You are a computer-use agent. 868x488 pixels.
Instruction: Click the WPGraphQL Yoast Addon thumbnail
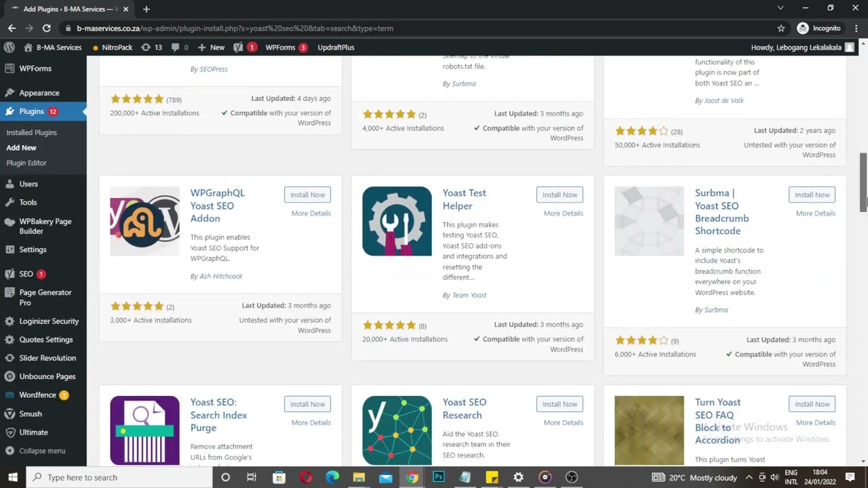[144, 221]
